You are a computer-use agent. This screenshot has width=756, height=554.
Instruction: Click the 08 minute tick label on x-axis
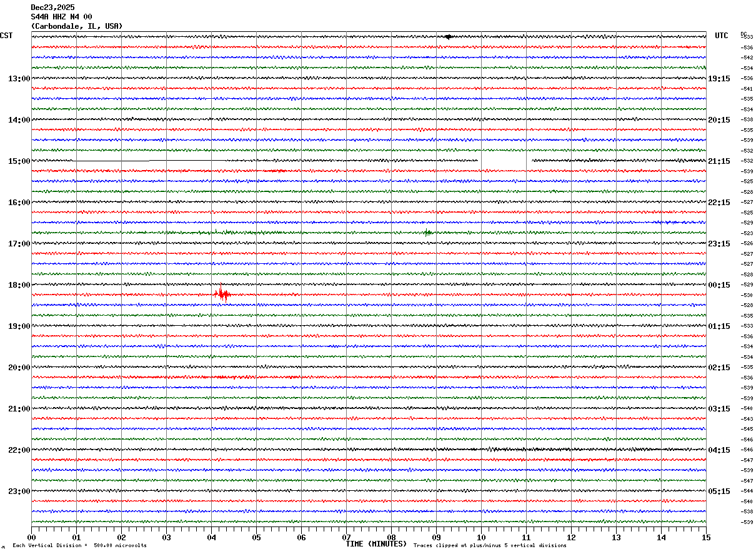[391, 537]
